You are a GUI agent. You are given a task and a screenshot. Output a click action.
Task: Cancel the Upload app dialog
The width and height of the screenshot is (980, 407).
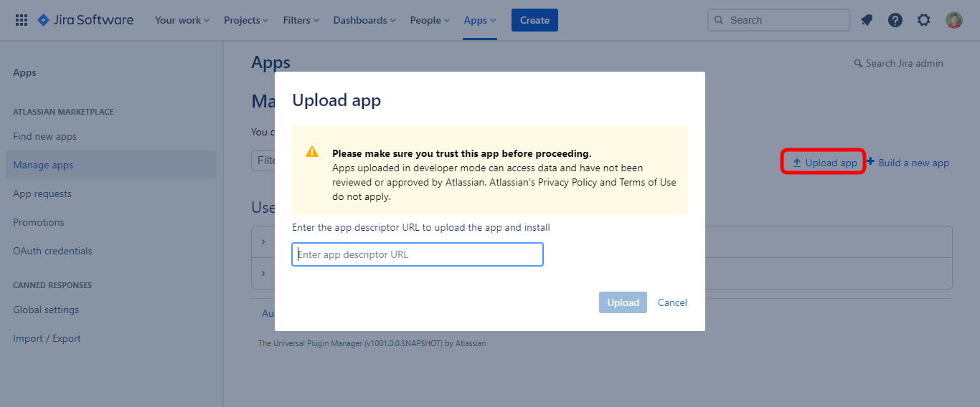coord(672,302)
